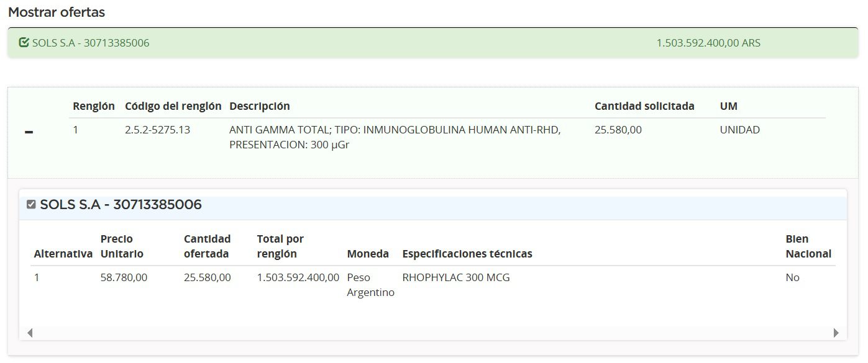
Task: Click the Precio Unitario column header
Action: (x=122, y=246)
